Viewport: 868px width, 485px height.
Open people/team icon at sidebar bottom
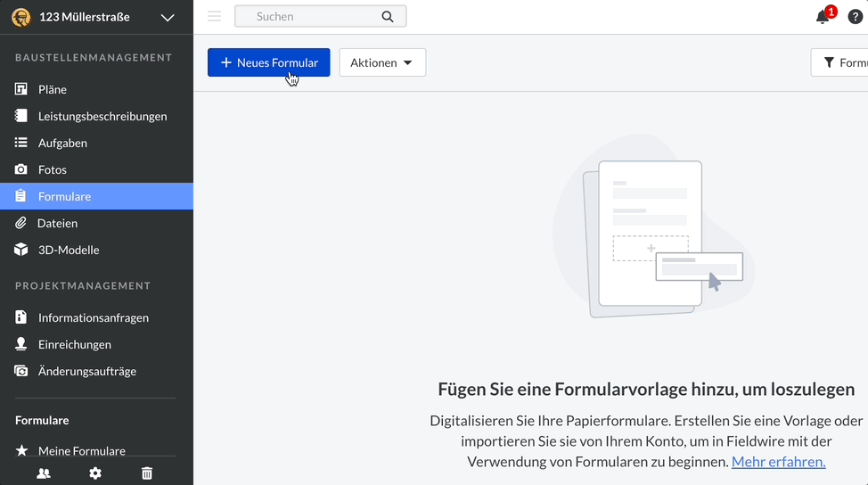tap(44, 473)
